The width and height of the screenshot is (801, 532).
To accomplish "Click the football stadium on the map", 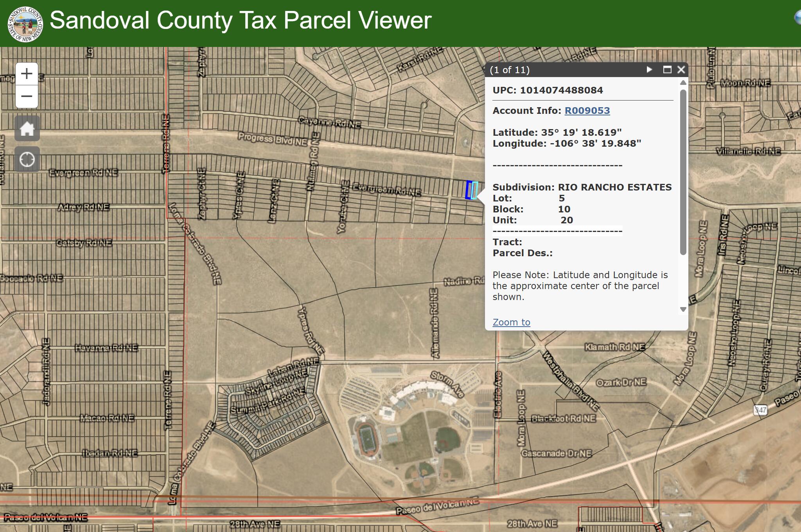I will point(367,439).
